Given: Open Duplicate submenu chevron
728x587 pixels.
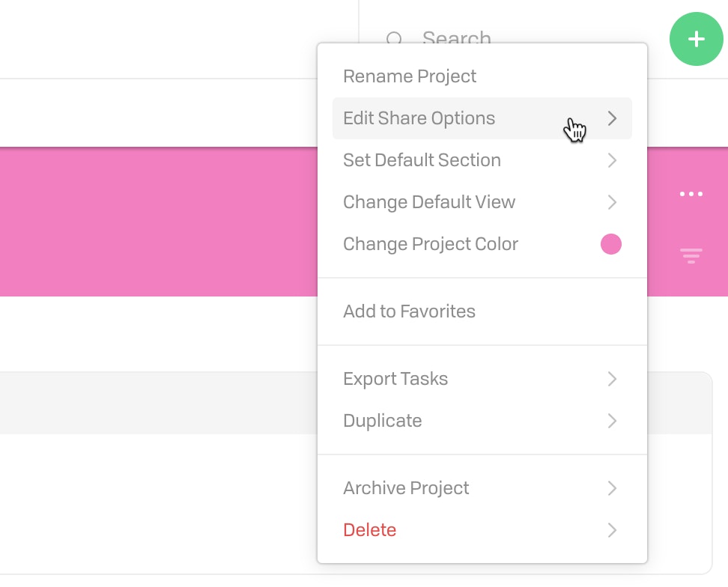Looking at the screenshot, I should tap(612, 421).
